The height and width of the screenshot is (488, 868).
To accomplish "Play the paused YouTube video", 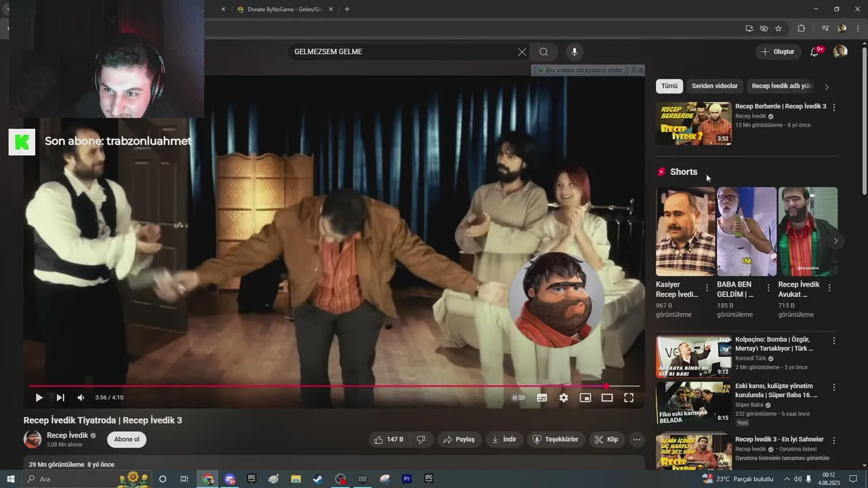I will (x=39, y=398).
